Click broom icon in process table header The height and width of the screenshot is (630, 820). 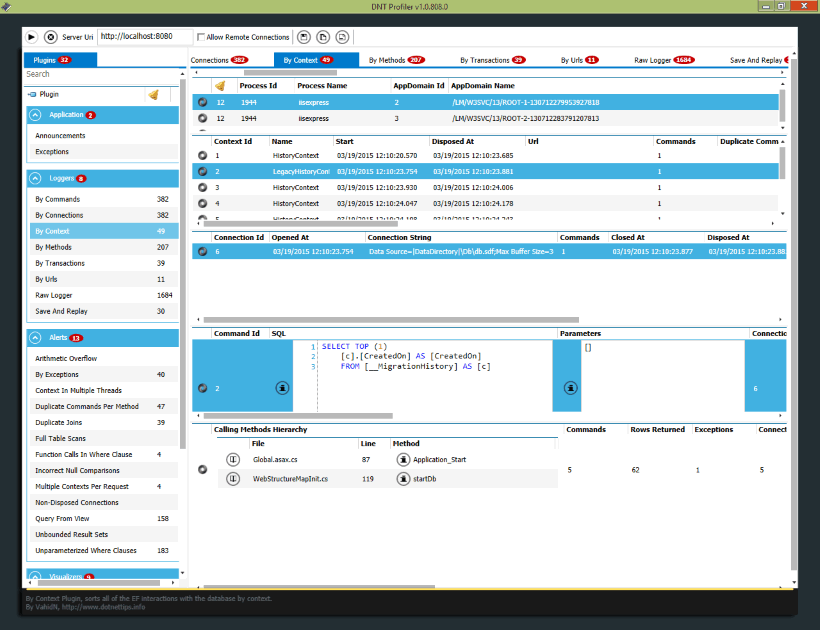click(220, 86)
